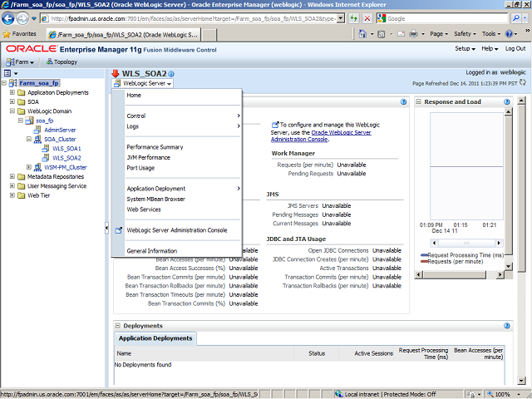
Task: Expand the Application Deployments tree folder
Action: (12, 92)
